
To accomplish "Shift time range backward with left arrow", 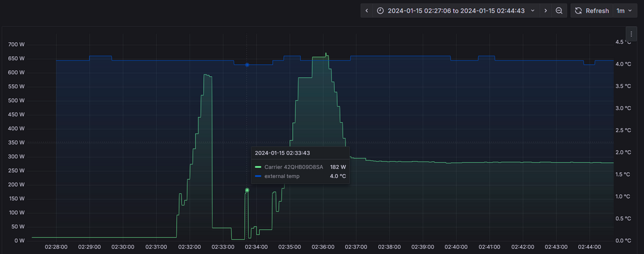I will coord(366,11).
